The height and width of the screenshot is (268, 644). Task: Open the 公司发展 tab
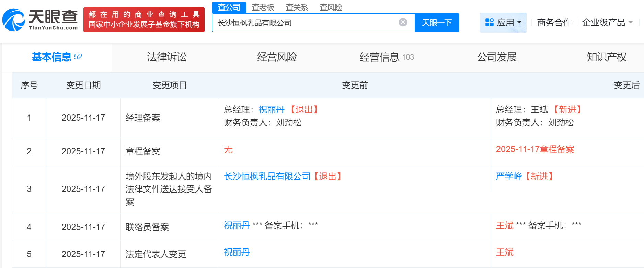click(497, 57)
